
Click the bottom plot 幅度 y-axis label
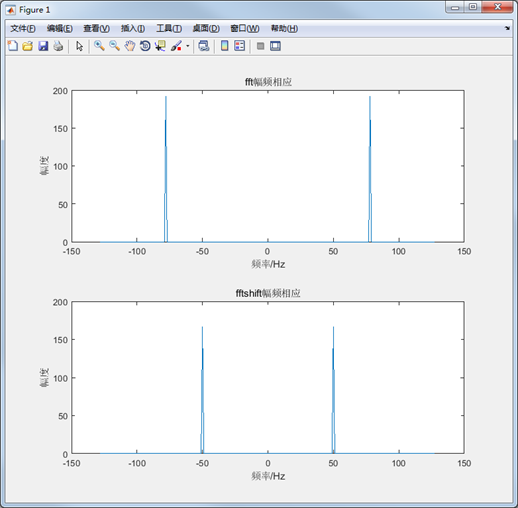point(44,377)
